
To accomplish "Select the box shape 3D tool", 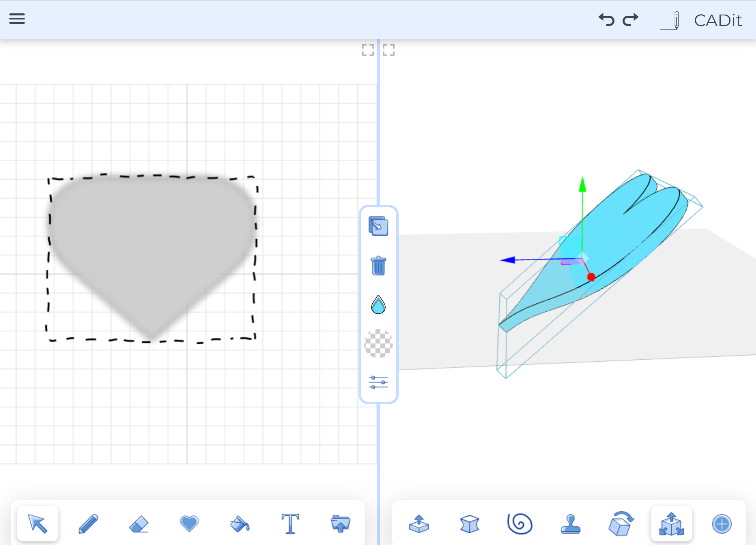I will click(470, 524).
